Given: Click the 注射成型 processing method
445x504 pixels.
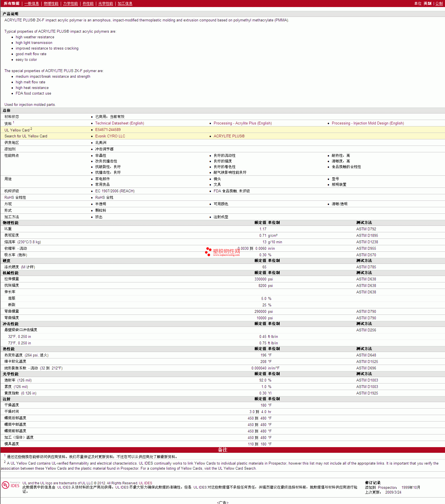Looking at the screenshot, I should [x=221, y=217].
